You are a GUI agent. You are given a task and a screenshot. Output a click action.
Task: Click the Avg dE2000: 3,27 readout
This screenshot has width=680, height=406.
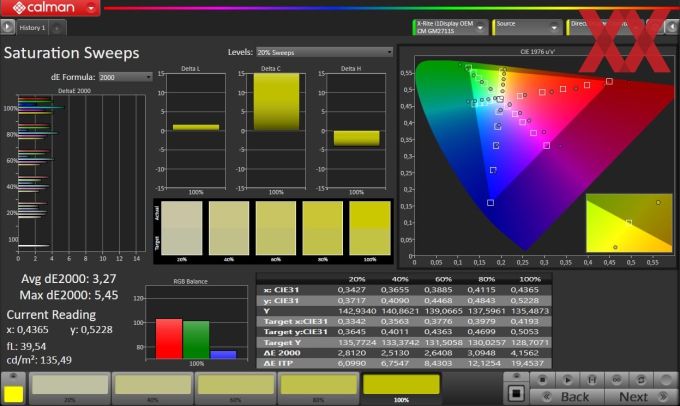(x=69, y=278)
